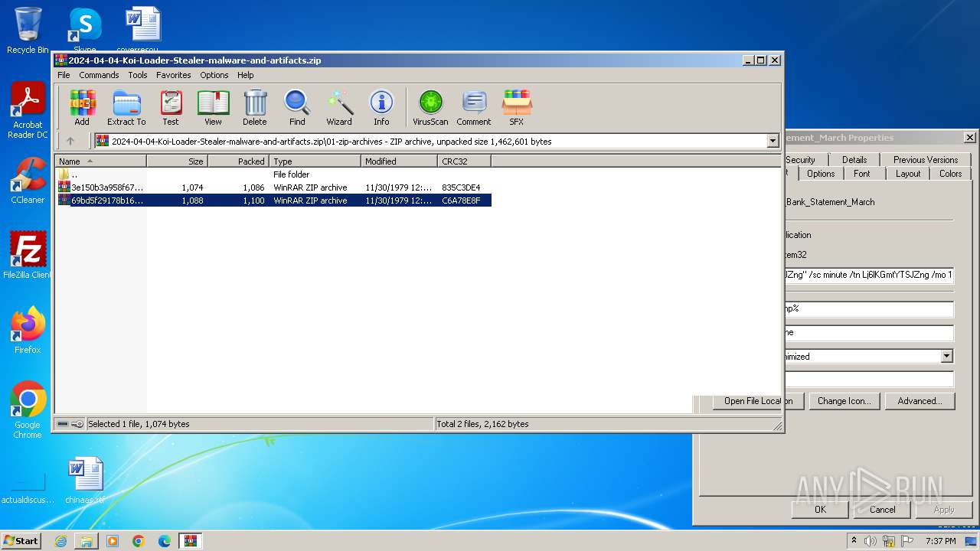The height and width of the screenshot is (551, 980).
Task: Show hidden system tray icons
Action: (x=854, y=541)
